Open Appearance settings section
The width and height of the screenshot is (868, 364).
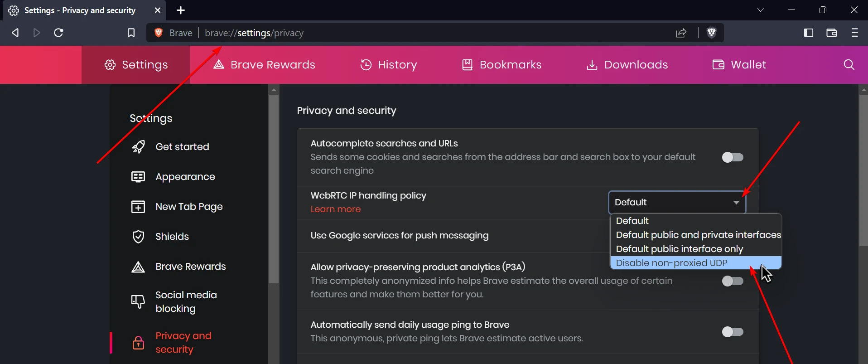[x=185, y=177]
